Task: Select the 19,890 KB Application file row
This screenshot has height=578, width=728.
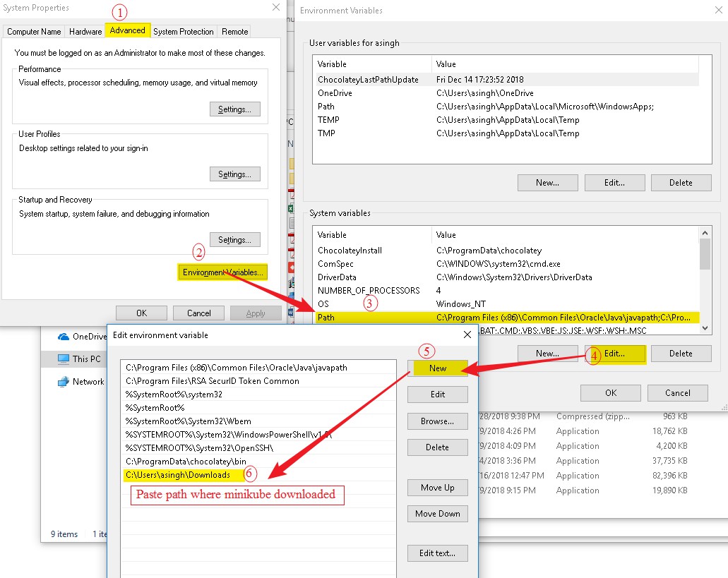Action: (584, 490)
